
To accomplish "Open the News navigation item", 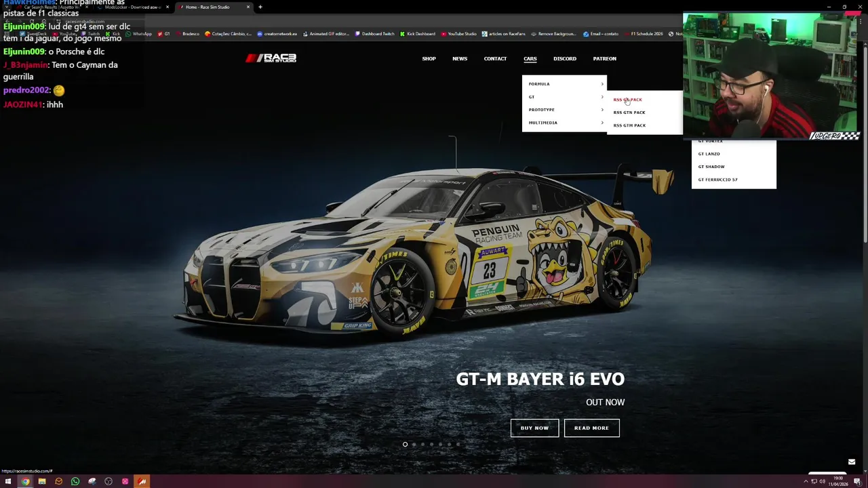I will pyautogui.click(x=460, y=59).
